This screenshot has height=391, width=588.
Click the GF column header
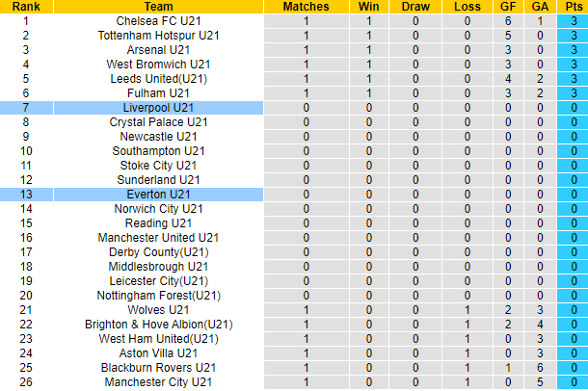507,6
